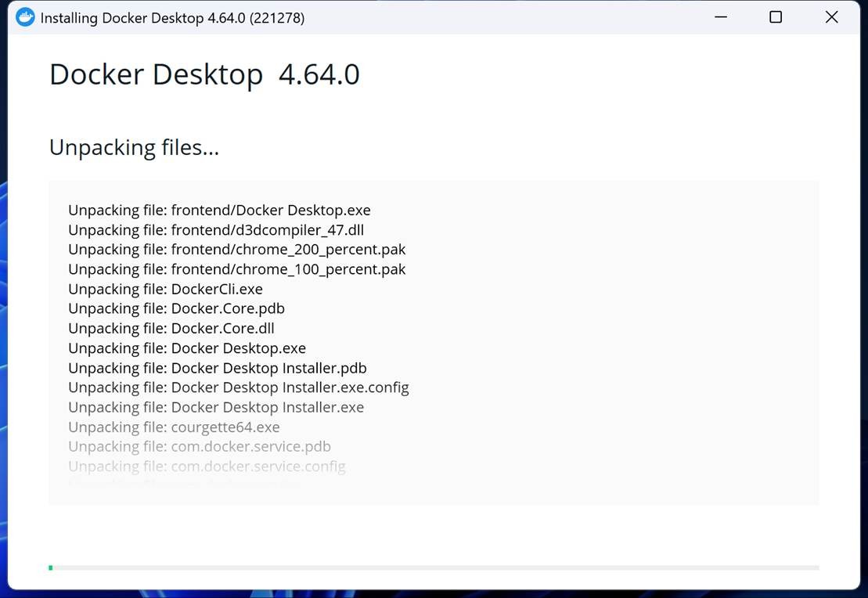Select the 'courgette64.exe' log line

(x=174, y=427)
